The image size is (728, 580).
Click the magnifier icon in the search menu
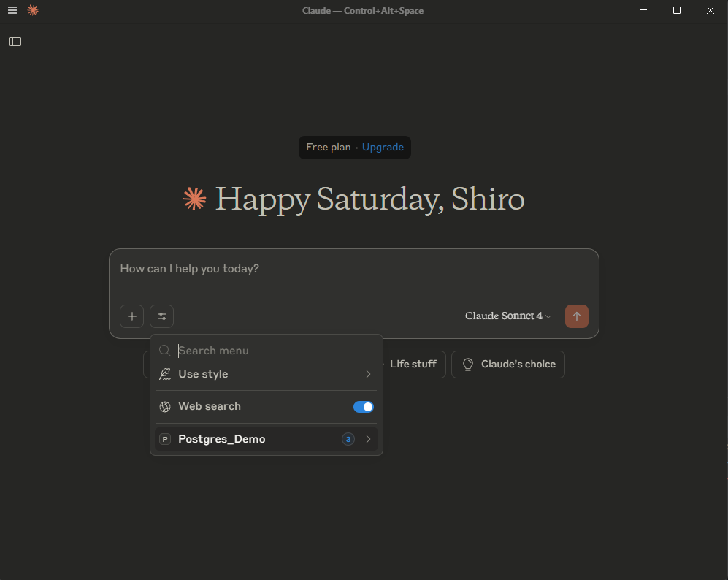pyautogui.click(x=165, y=351)
